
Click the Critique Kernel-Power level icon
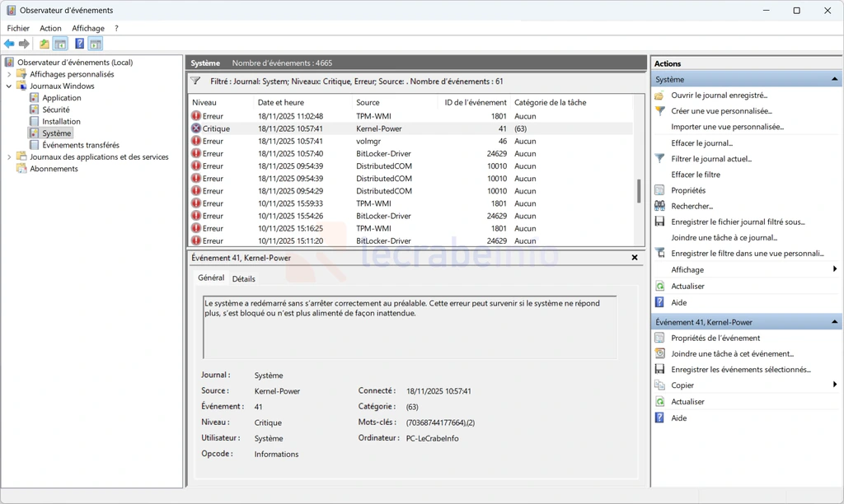(x=196, y=128)
